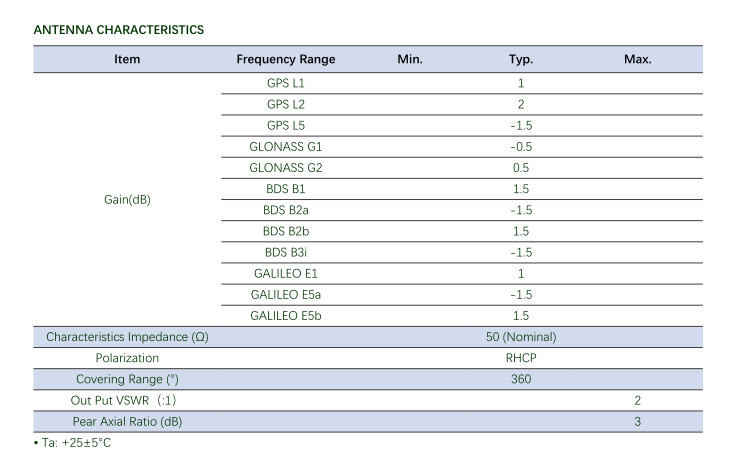Click the Frequency Range column header

(x=285, y=59)
